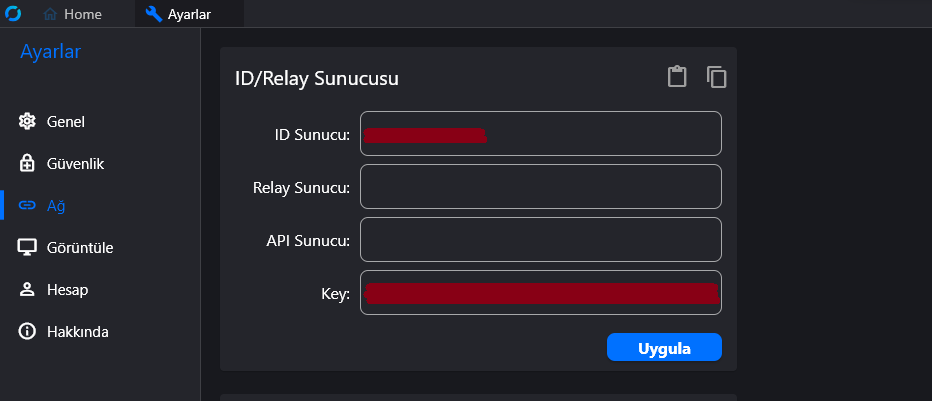
Task: Click the blue Ayarlar sidebar title
Action: click(51, 52)
